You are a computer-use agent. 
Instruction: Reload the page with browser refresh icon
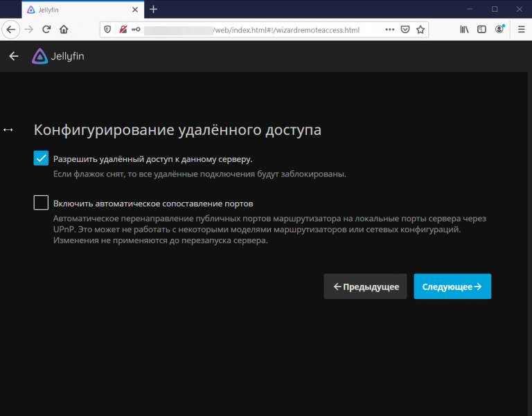tap(46, 30)
